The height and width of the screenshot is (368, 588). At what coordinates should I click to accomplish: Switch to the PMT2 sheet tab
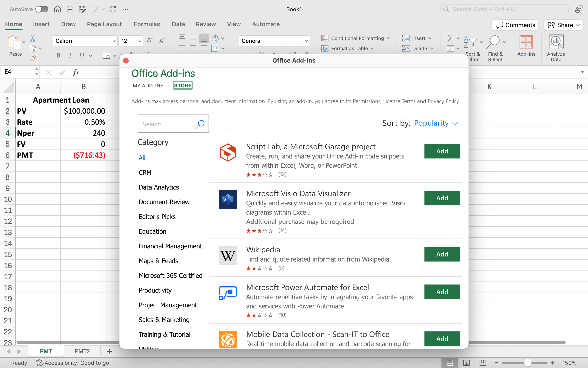(82, 351)
